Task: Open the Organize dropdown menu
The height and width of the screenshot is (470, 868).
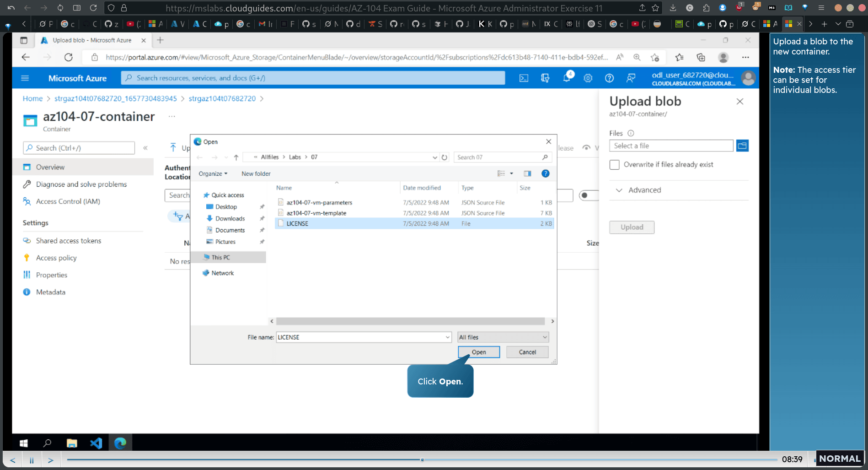Action: (x=213, y=174)
